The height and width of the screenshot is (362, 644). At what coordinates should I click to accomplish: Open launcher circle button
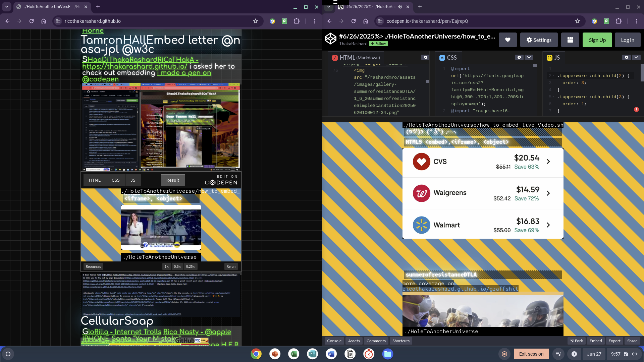(x=8, y=354)
